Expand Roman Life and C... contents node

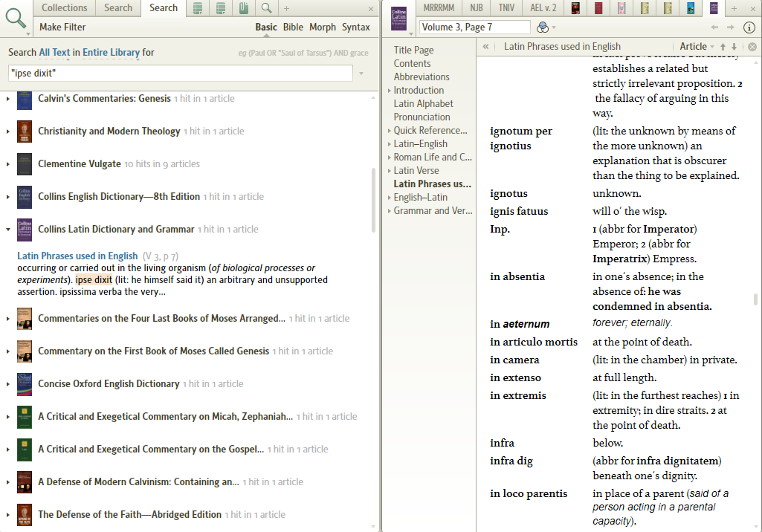coord(390,158)
